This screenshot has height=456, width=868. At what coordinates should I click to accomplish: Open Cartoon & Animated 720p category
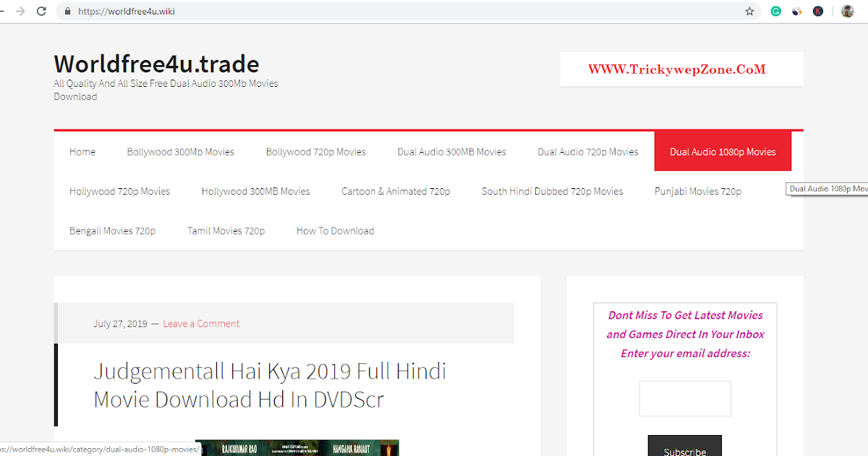pos(396,192)
